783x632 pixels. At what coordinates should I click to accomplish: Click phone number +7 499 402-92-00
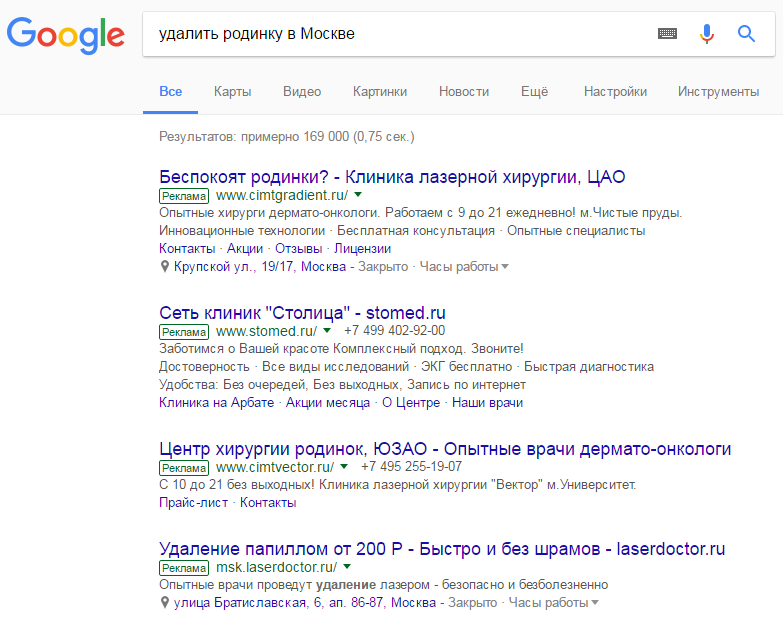point(394,330)
